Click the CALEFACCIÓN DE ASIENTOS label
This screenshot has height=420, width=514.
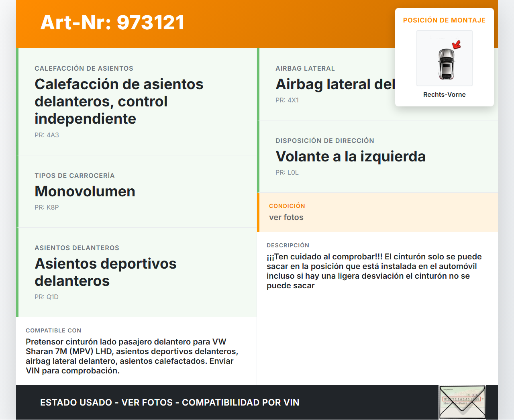(84, 68)
